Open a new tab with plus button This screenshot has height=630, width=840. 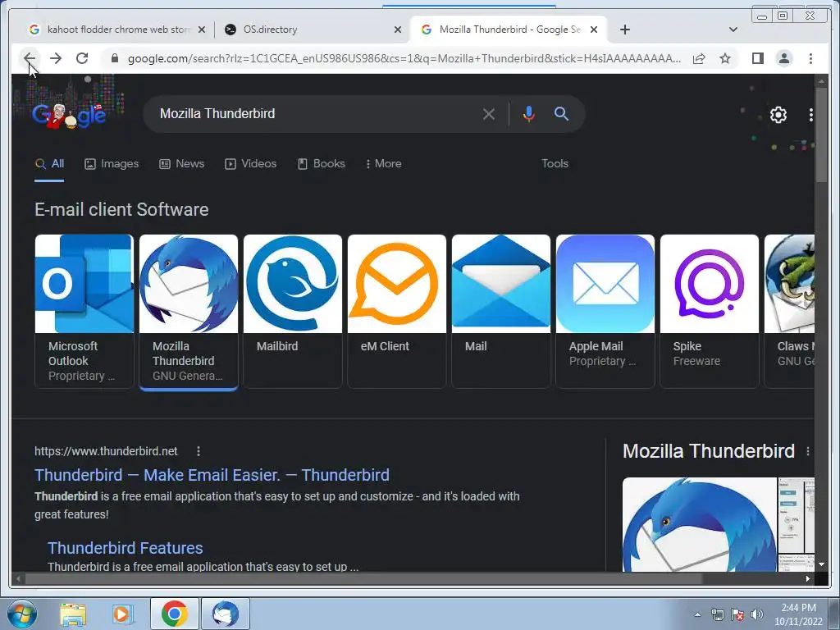click(624, 30)
